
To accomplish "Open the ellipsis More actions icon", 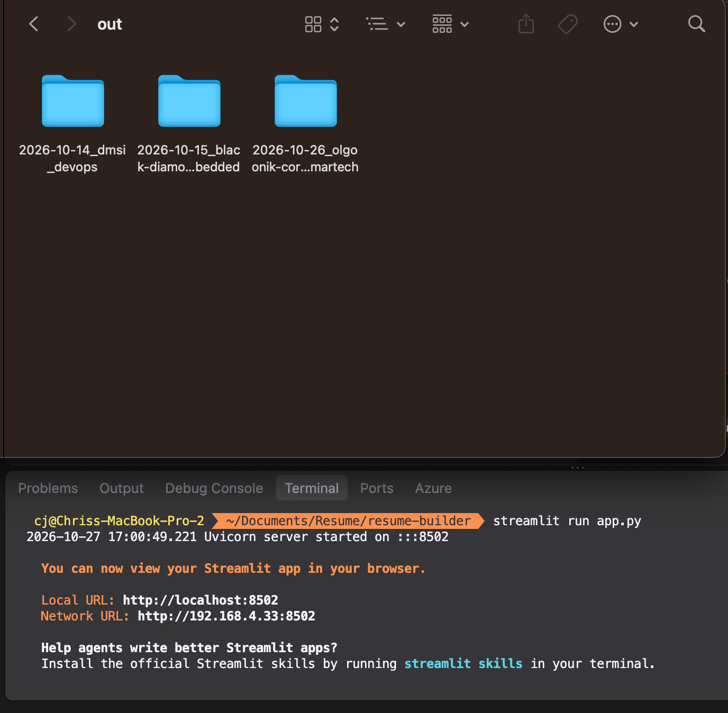I will (x=612, y=24).
